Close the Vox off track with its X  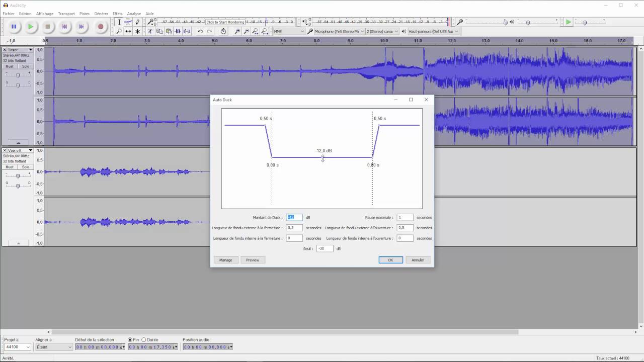coord(5,150)
